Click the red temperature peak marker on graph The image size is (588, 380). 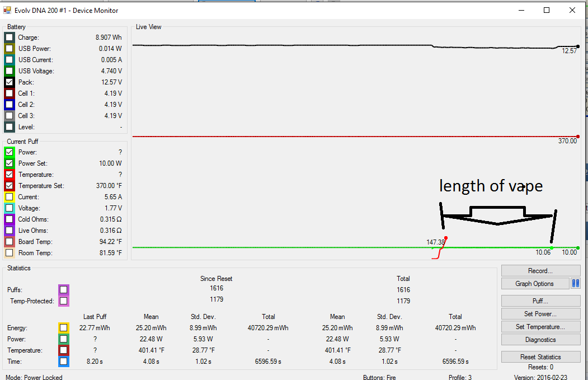pyautogui.click(x=446, y=238)
